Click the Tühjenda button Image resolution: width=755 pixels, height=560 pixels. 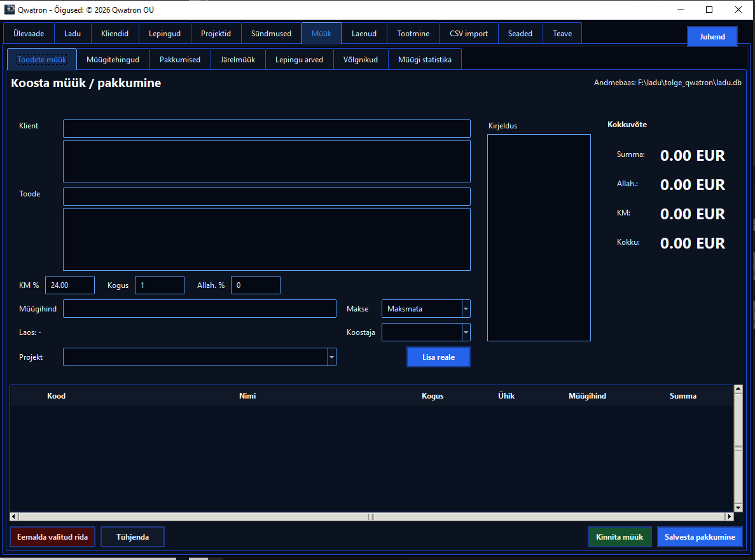(x=132, y=537)
